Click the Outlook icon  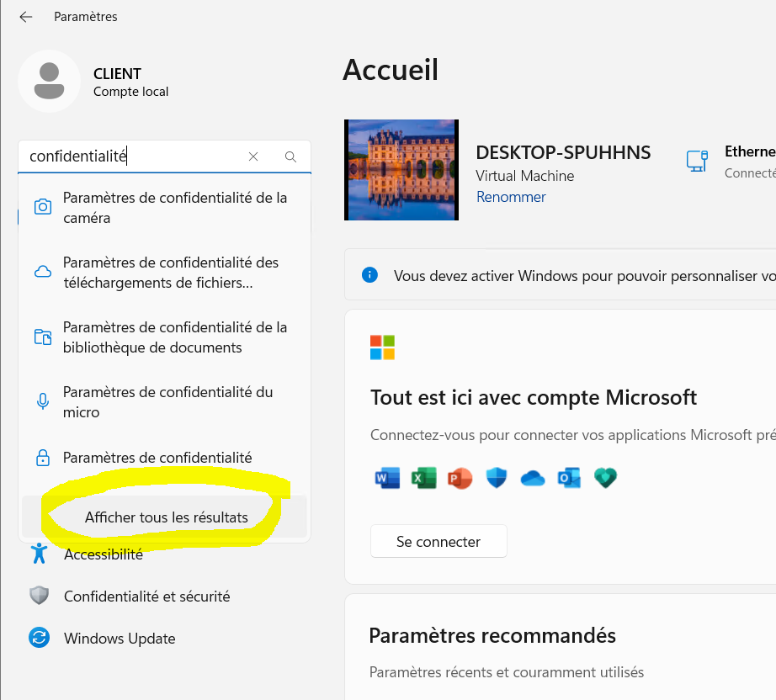pos(567,477)
